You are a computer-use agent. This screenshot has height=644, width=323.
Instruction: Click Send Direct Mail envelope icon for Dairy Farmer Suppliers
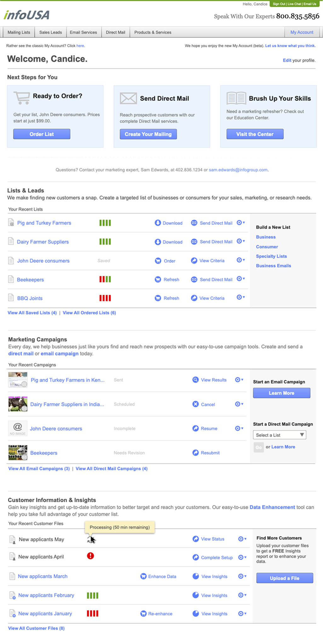click(x=194, y=242)
